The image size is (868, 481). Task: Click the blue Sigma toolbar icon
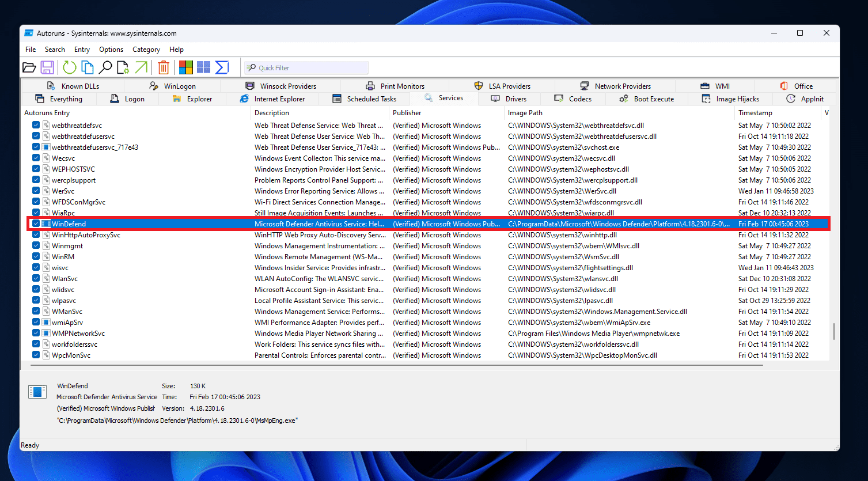(x=222, y=68)
